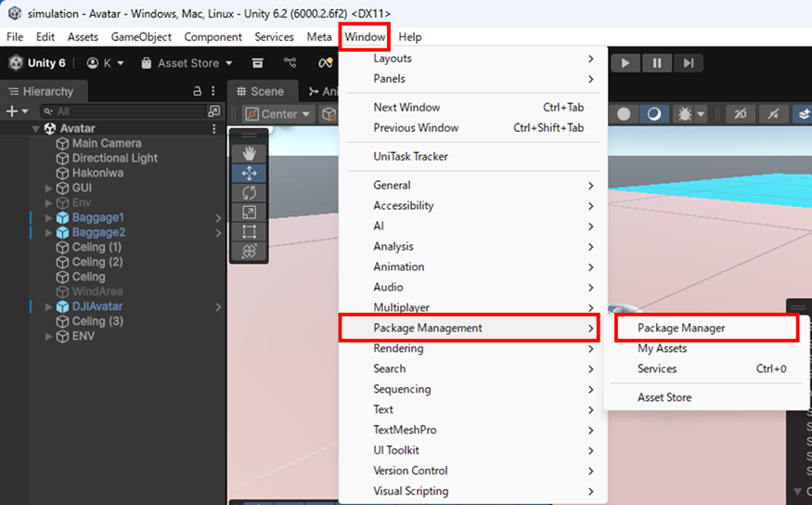
Task: Select the Scale tool
Action: pyautogui.click(x=249, y=213)
